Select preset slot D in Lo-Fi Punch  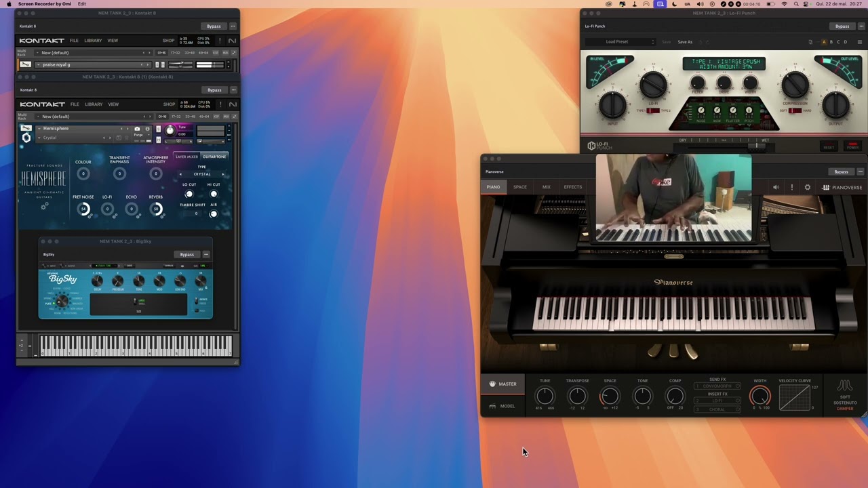click(845, 42)
